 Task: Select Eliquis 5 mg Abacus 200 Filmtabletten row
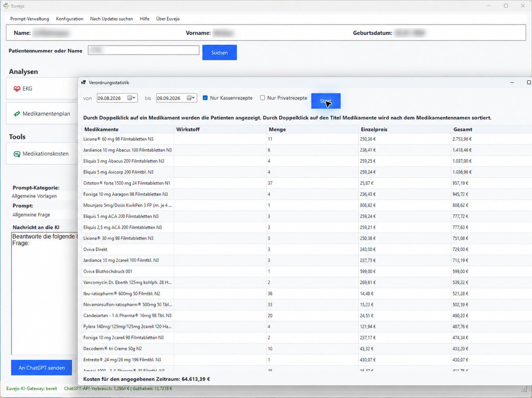pyautogui.click(x=306, y=161)
